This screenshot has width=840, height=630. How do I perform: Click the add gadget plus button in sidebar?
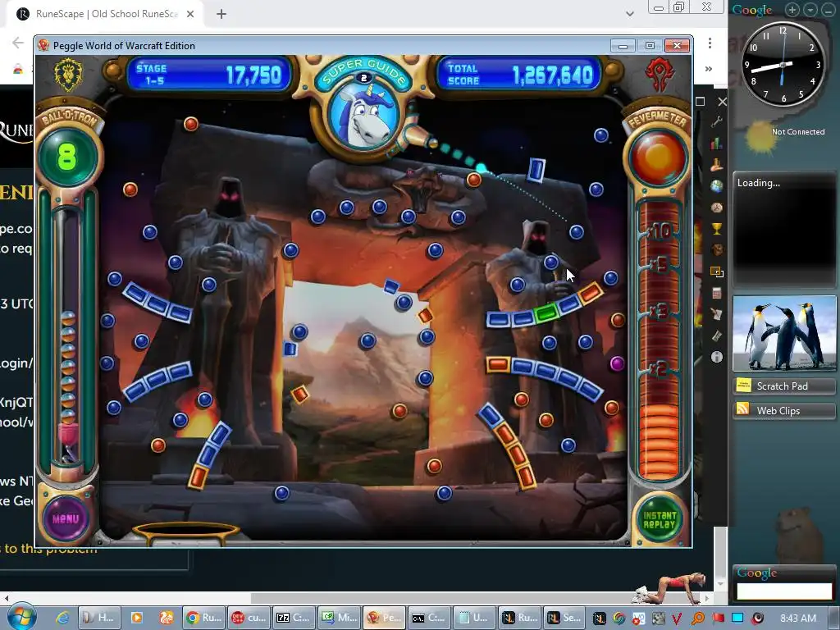pos(792,10)
